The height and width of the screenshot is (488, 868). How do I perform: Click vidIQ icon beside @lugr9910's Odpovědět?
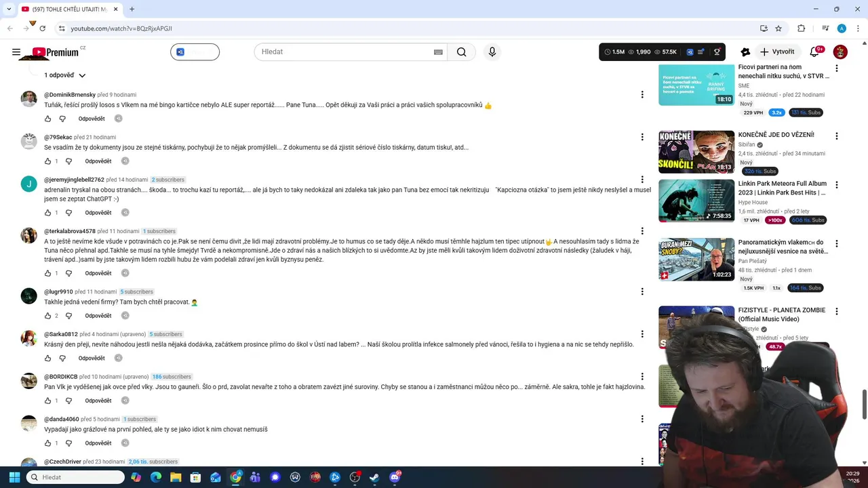point(125,316)
